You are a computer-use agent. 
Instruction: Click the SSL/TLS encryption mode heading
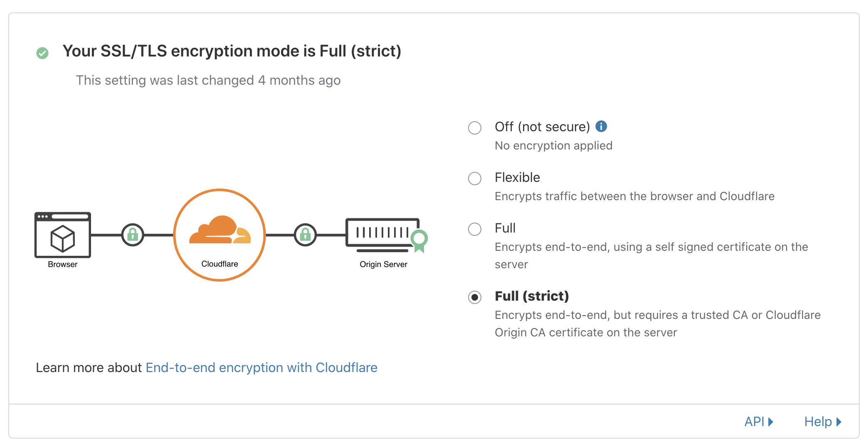pos(232,51)
